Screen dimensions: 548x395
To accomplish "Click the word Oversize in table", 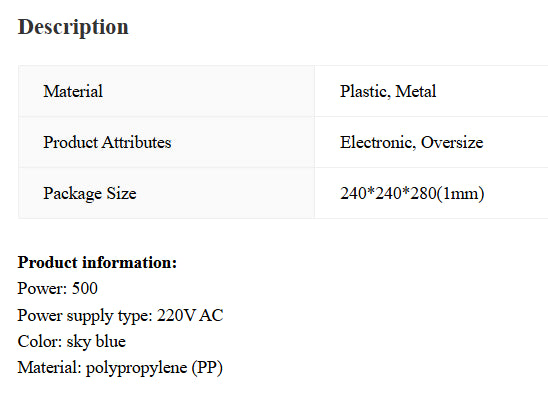I will [452, 142].
